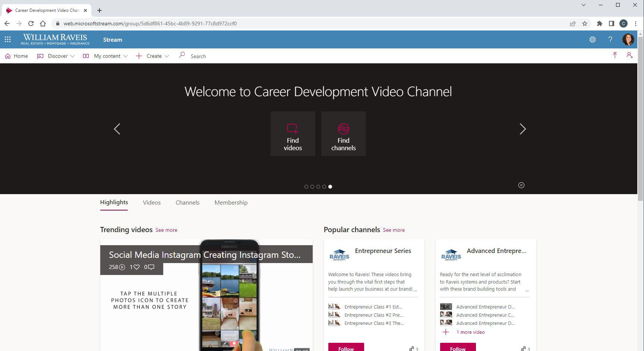
Task: Expand the Discover menu
Action: click(56, 56)
